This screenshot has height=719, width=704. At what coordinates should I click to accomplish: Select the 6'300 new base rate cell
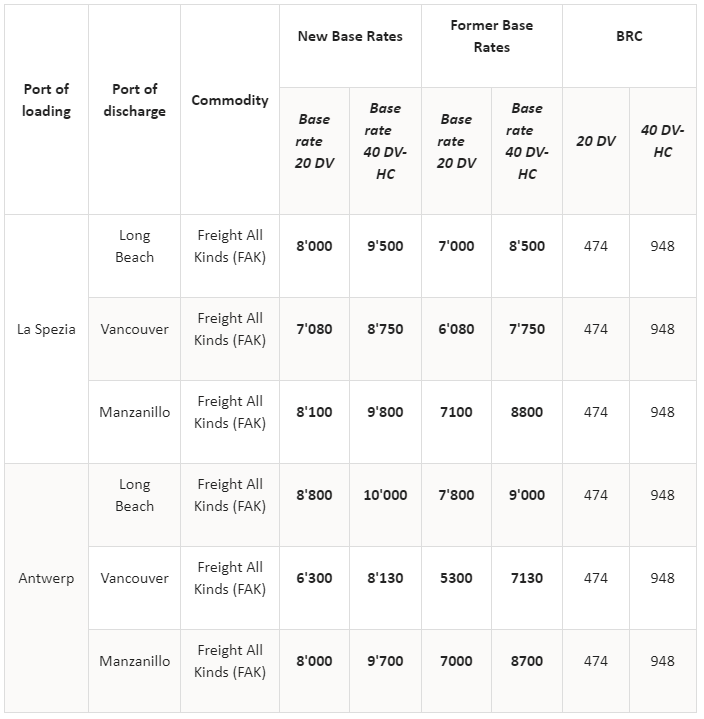tap(315, 578)
